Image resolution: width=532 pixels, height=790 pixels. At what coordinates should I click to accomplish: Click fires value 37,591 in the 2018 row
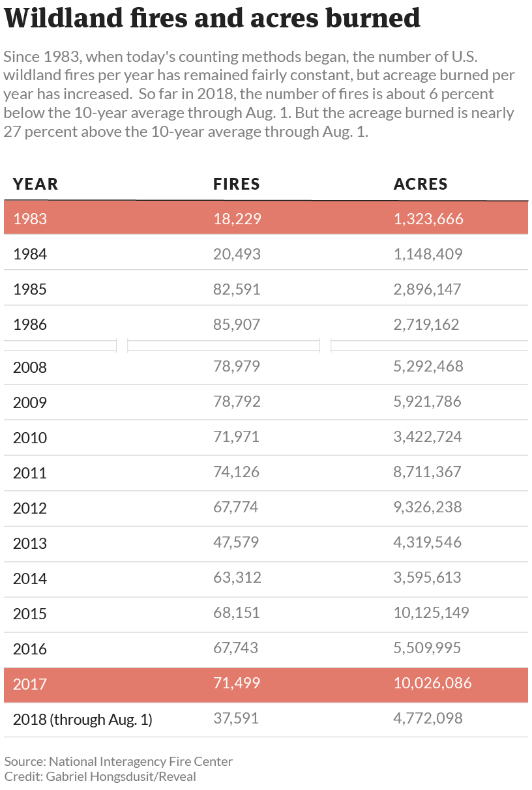pos(236,718)
